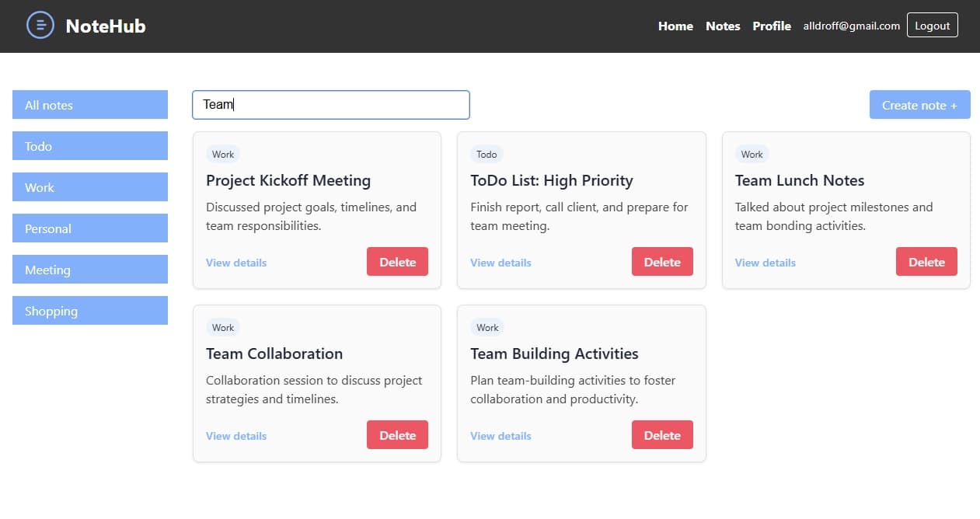Filter notes by Personal category
The width and height of the screenshot is (980, 519).
coord(90,228)
